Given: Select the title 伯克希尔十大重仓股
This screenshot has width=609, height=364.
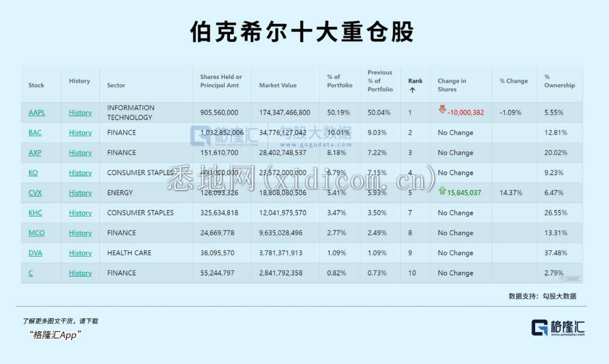Looking at the screenshot, I should 302,32.
